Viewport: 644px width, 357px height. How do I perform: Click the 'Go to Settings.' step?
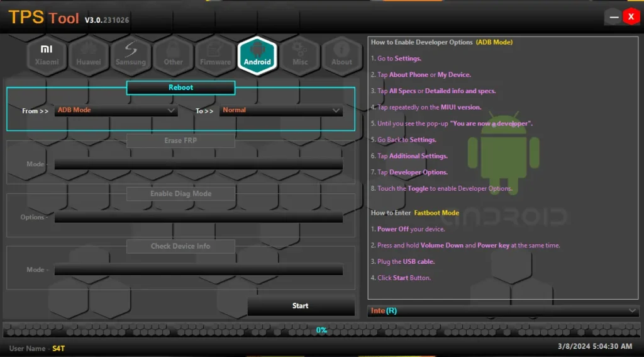[396, 59]
